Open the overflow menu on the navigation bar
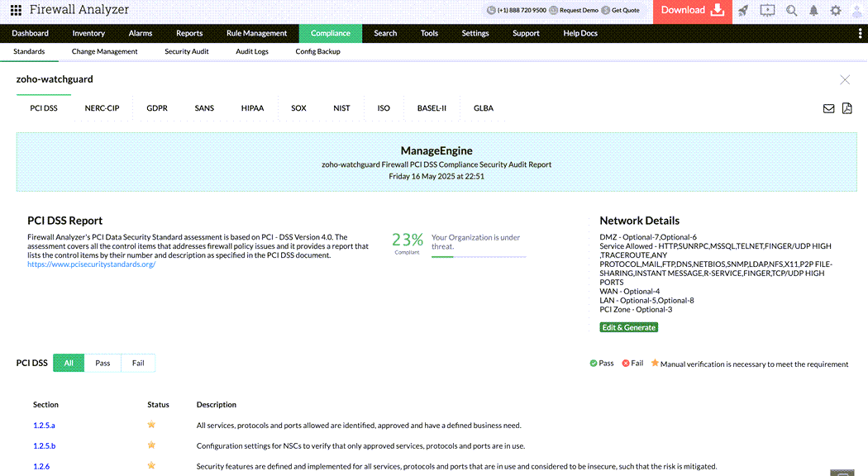This screenshot has height=476, width=868. tap(860, 33)
